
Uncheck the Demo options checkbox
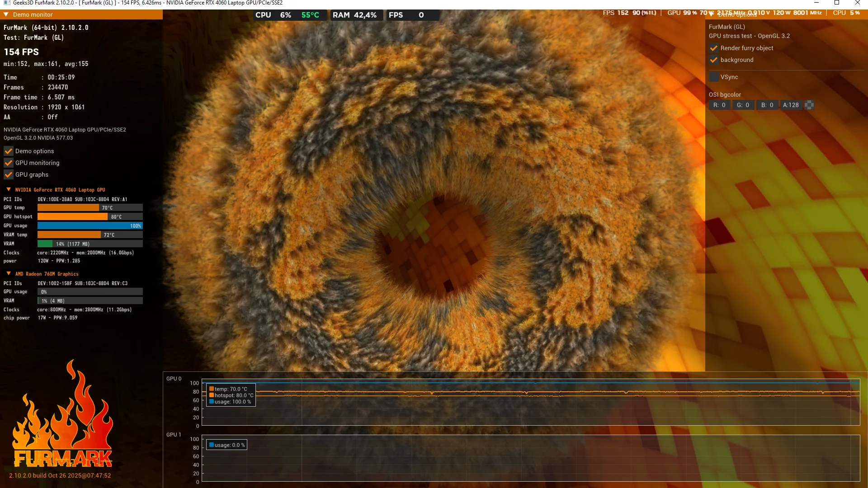coord(9,151)
